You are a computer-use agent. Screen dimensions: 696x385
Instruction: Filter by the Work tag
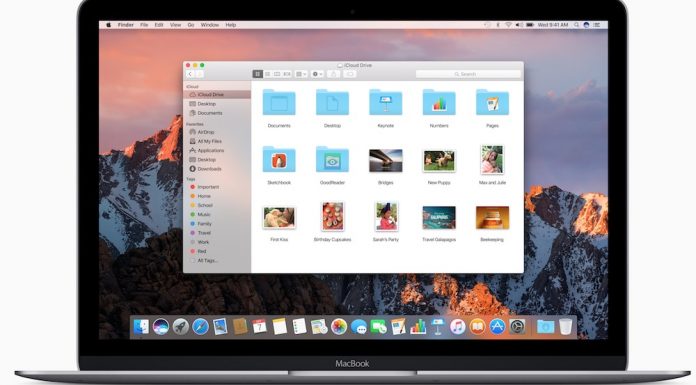point(217,242)
